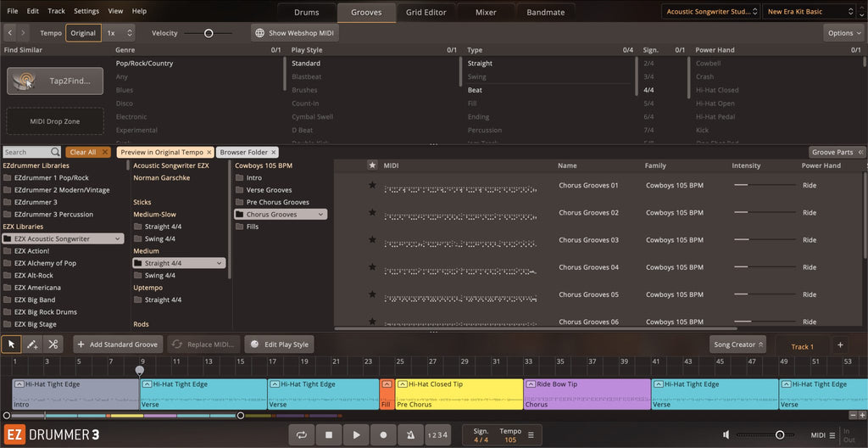This screenshot has height=448, width=868.
Task: Collapse the Groove Parts panel
Action: click(837, 152)
